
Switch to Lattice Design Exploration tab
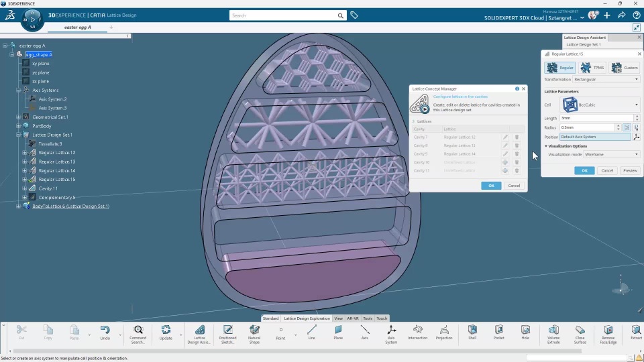click(307, 318)
